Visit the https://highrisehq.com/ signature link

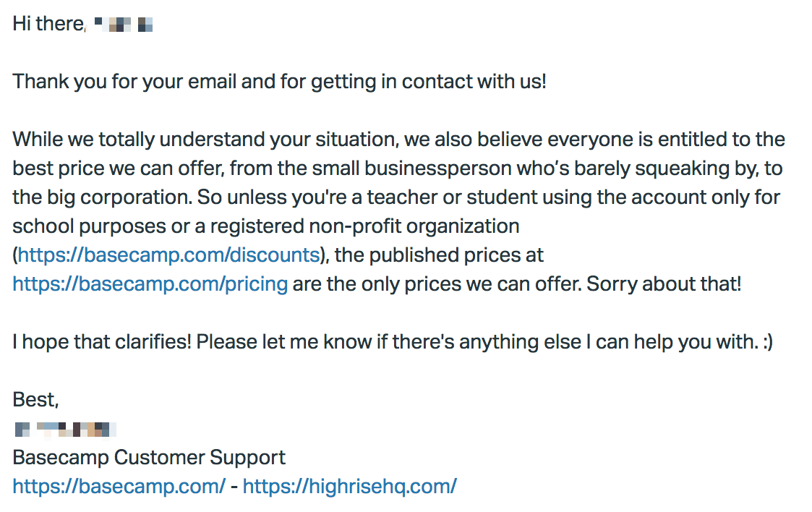pyautogui.click(x=349, y=487)
